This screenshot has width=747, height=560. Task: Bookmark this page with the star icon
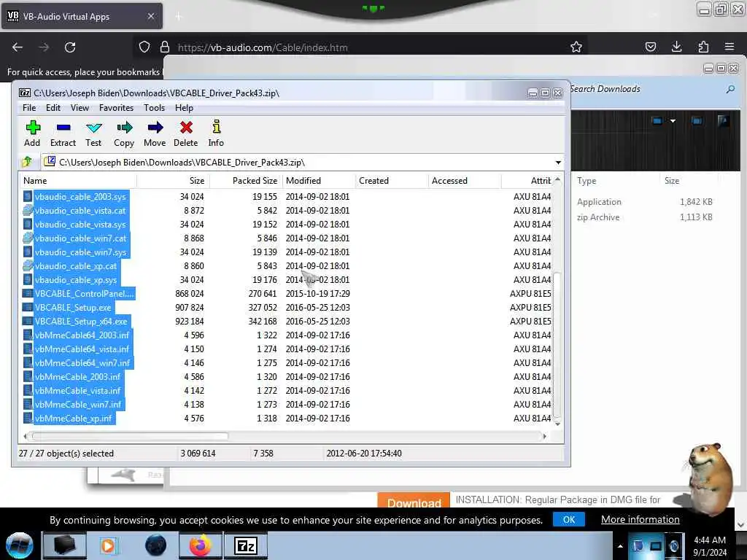[576, 47]
